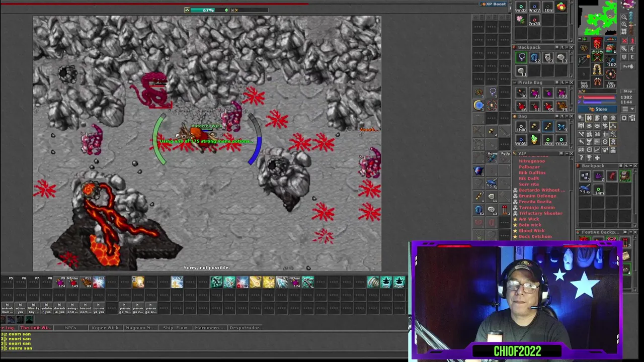This screenshot has width=644, height=362.
Task: Open the hamburger menu dropdown beside Store
Action: (x=628, y=109)
